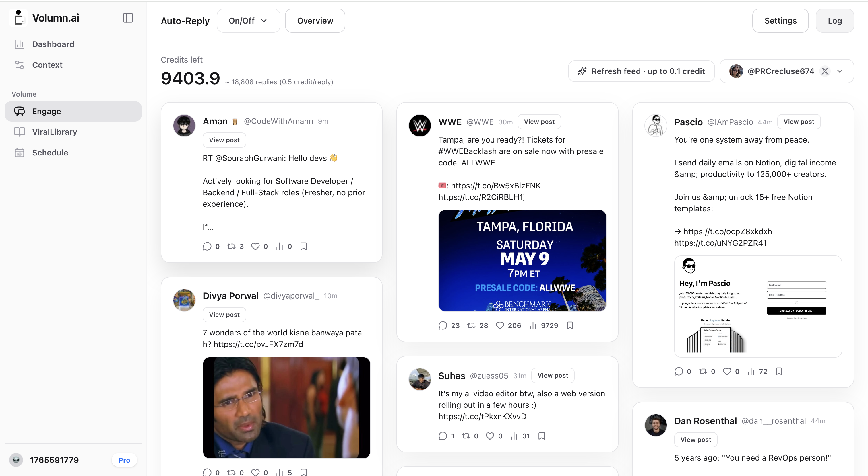The height and width of the screenshot is (476, 868).
Task: View post from WWE
Action: coord(539,122)
